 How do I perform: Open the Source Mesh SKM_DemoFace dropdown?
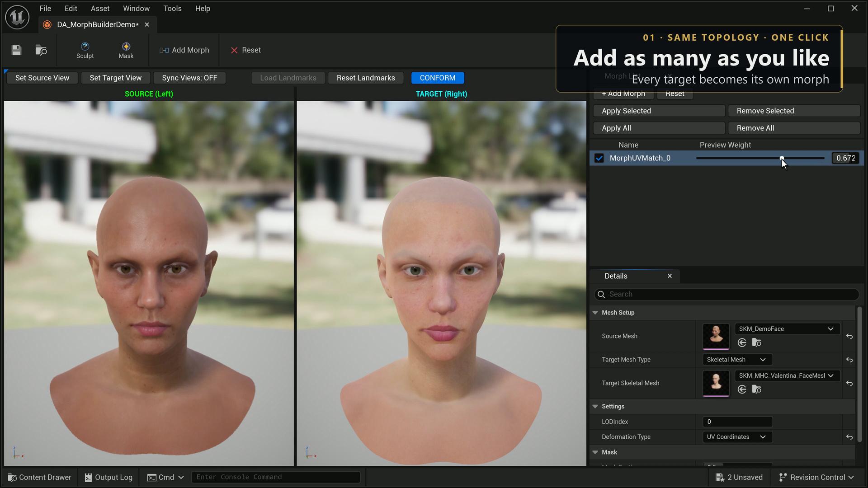(788, 329)
